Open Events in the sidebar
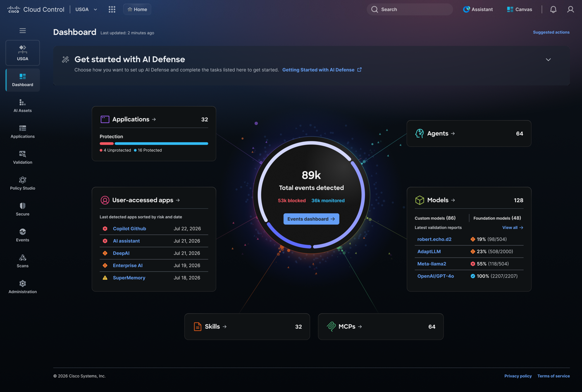582x392 pixels. pos(22,235)
